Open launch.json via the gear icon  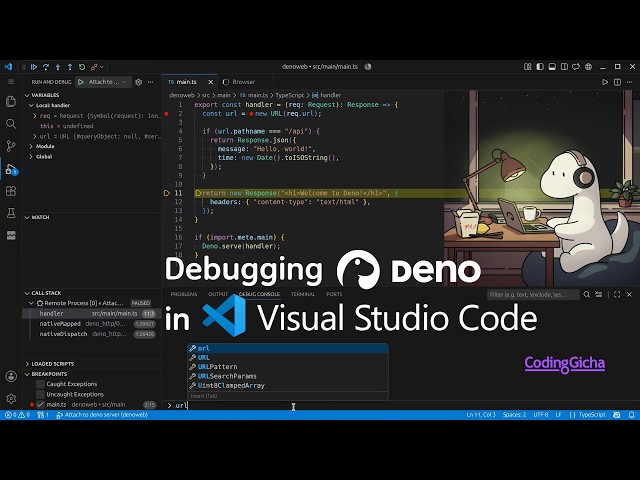click(x=139, y=82)
